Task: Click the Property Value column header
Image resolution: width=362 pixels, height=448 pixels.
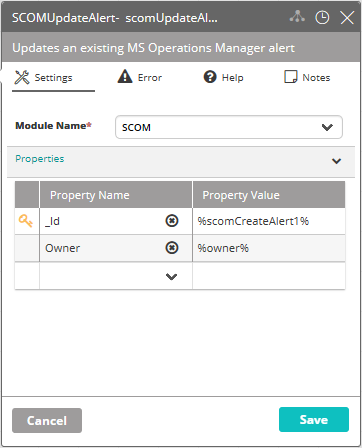Action: tap(269, 195)
